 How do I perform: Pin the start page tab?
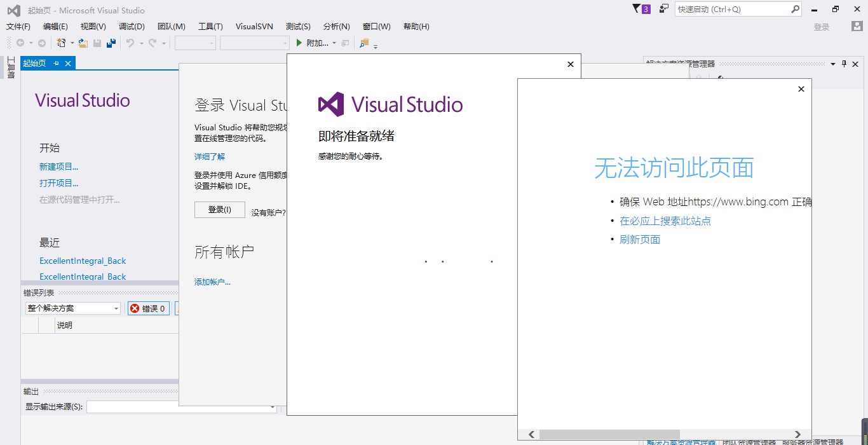[57, 64]
